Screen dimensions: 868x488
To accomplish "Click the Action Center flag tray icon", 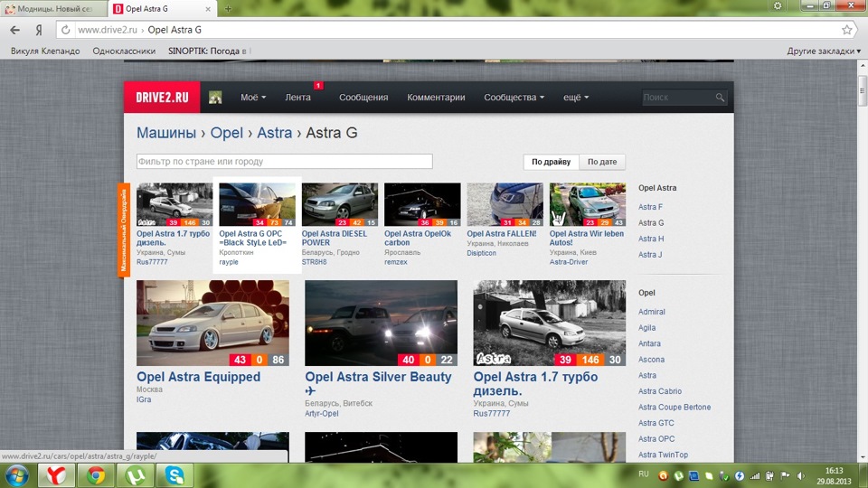I will click(x=785, y=476).
